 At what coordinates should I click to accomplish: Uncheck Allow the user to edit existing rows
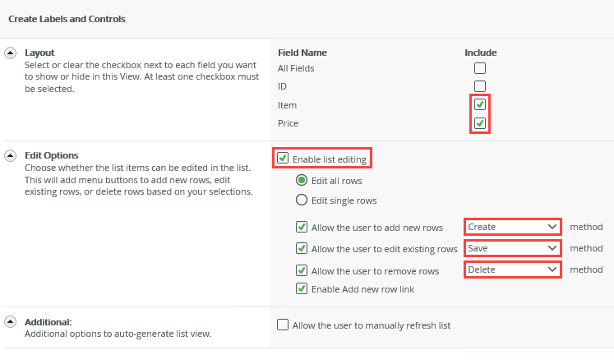coord(301,249)
